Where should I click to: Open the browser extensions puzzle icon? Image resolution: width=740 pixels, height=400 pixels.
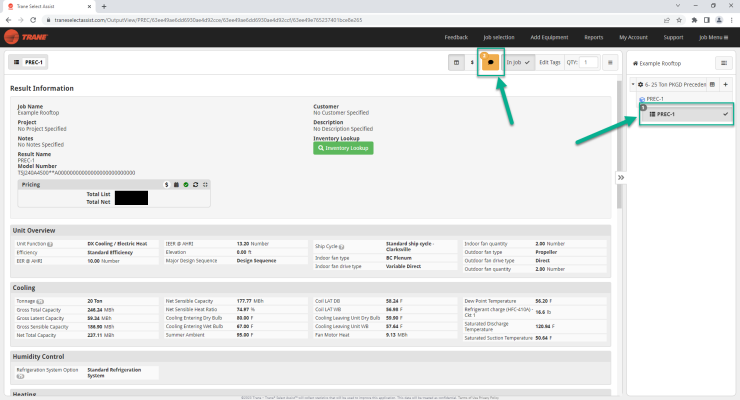pos(694,20)
